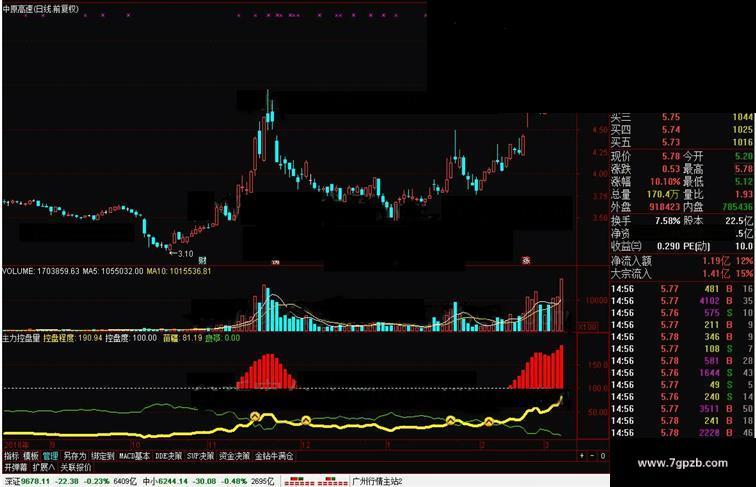756x487 pixels.
Task: Open the 指标 indicator tab
Action: (x=12, y=456)
